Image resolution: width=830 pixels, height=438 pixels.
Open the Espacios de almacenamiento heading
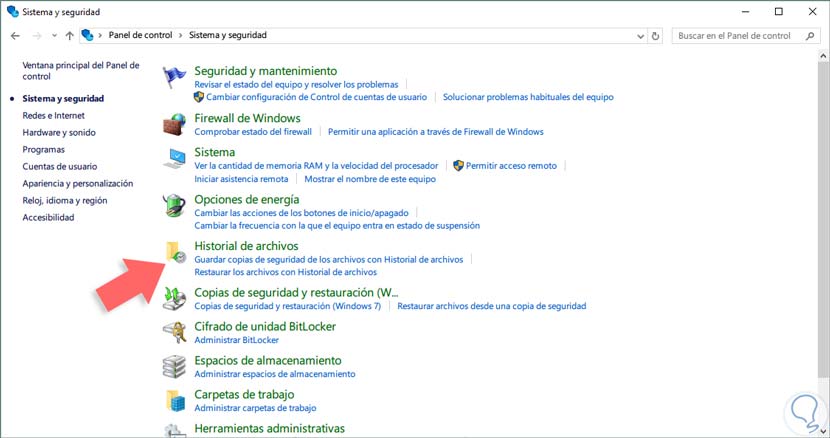tap(268, 361)
